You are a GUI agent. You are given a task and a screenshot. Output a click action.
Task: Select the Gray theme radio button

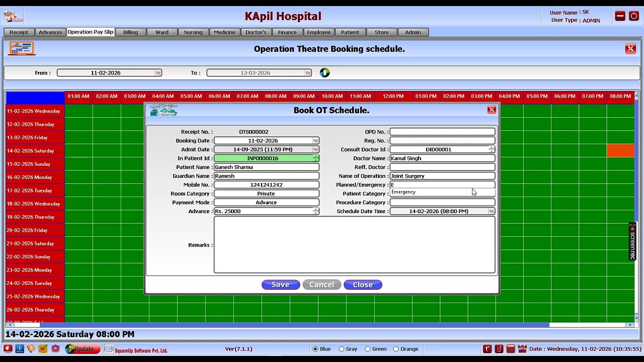(342, 349)
